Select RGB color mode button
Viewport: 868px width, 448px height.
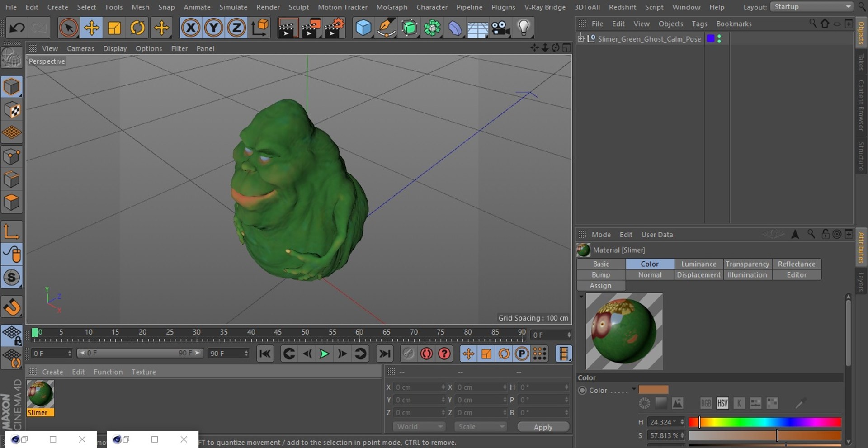coord(706,403)
